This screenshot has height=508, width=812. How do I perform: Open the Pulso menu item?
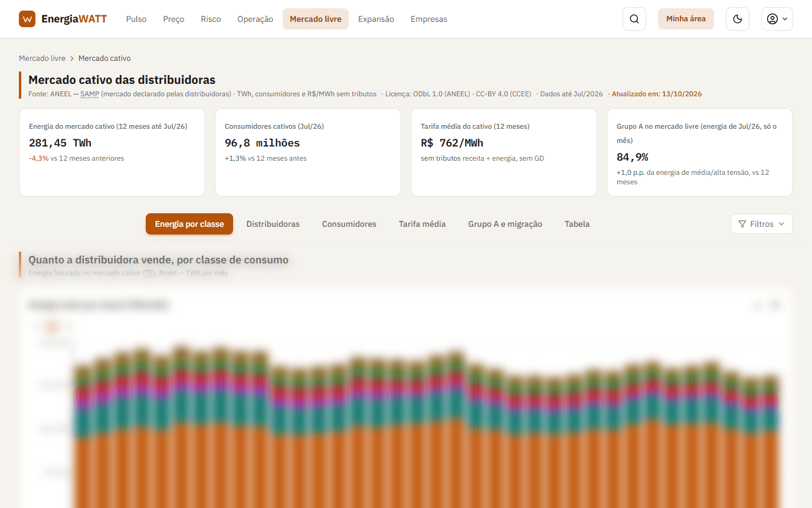[136, 19]
